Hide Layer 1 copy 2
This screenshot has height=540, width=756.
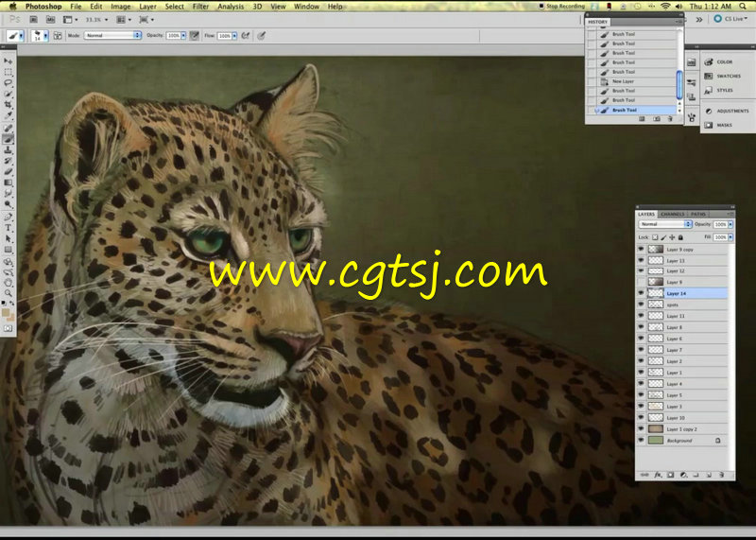tap(641, 428)
